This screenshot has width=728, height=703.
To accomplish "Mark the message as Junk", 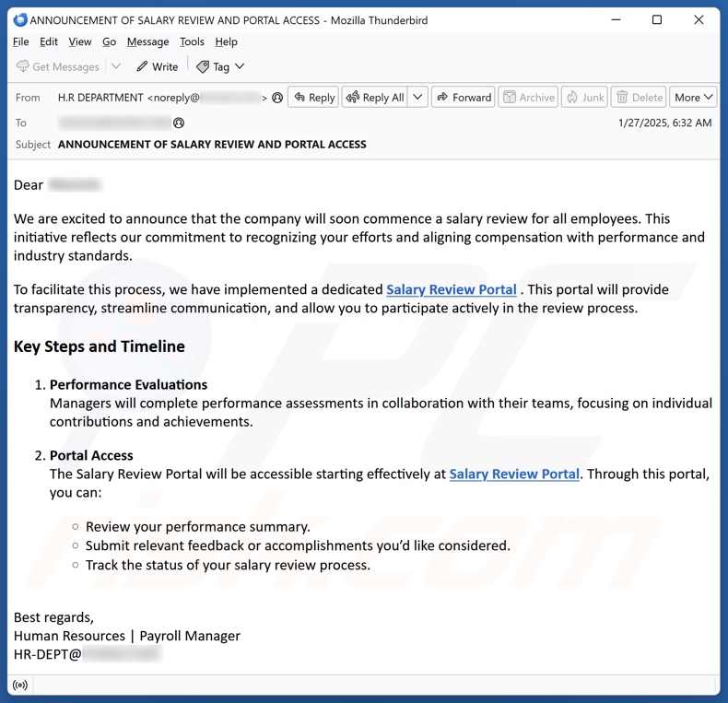I will [584, 97].
